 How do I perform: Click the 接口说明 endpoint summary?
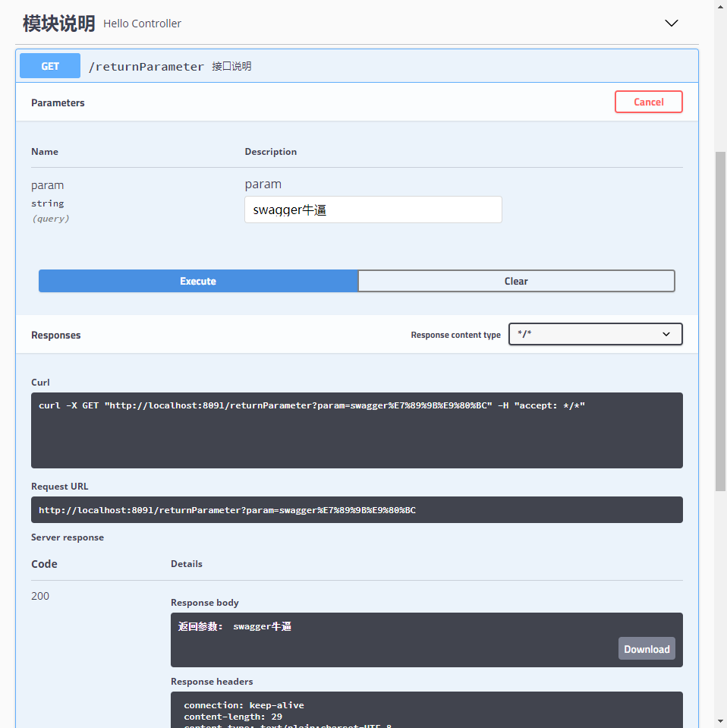[x=231, y=66]
